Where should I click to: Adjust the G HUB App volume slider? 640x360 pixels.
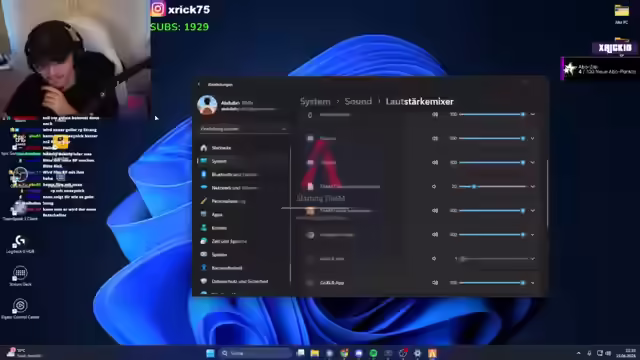[x=493, y=282]
